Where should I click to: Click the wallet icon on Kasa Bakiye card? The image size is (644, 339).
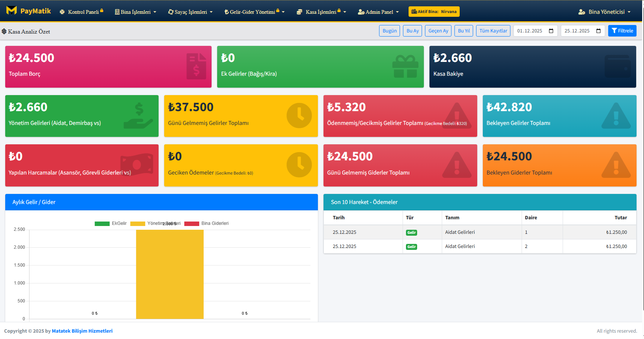618,66
